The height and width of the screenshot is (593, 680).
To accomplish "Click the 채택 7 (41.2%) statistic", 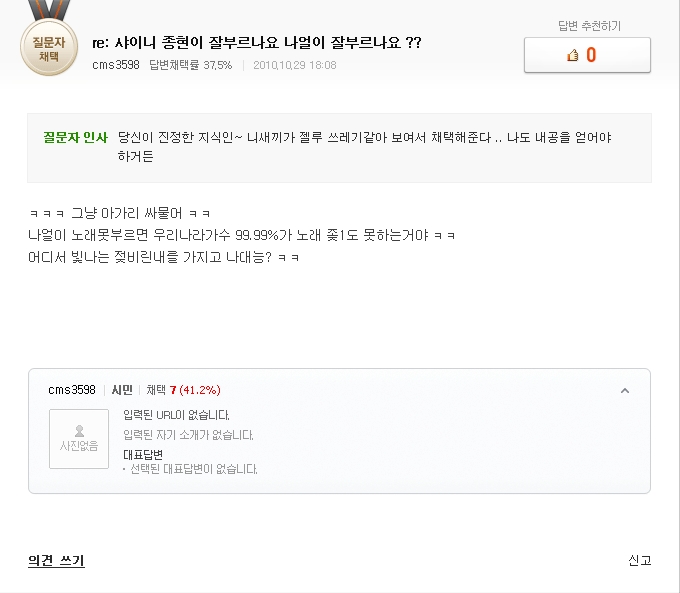I will (183, 390).
